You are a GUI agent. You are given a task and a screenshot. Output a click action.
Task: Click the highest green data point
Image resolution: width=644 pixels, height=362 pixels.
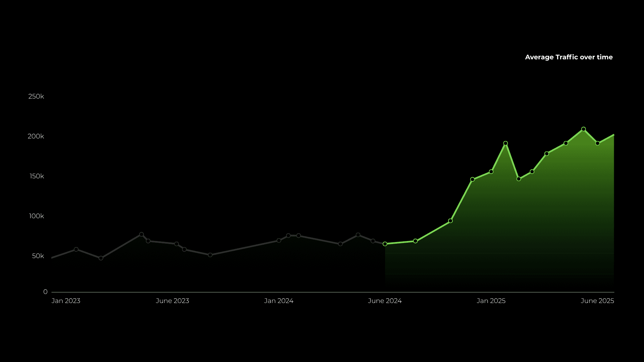pyautogui.click(x=584, y=129)
